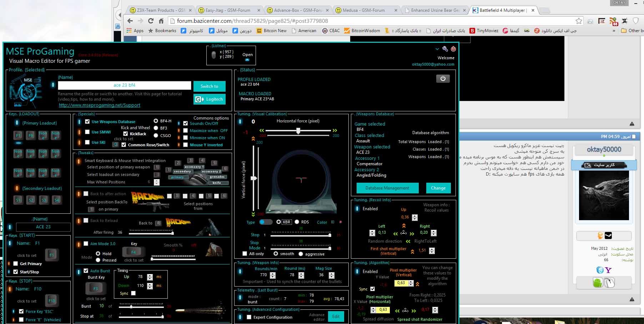The width and height of the screenshot is (644, 324).
Task: Click the red power icon at top right
Action: [x=453, y=49]
